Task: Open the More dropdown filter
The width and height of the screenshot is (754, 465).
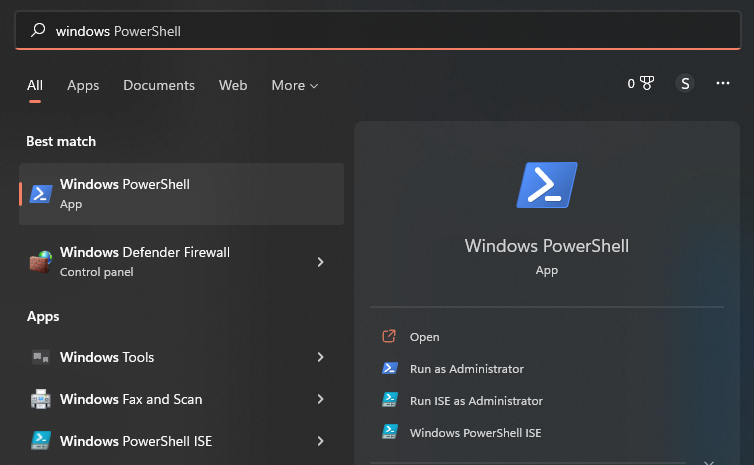Action: click(x=294, y=85)
